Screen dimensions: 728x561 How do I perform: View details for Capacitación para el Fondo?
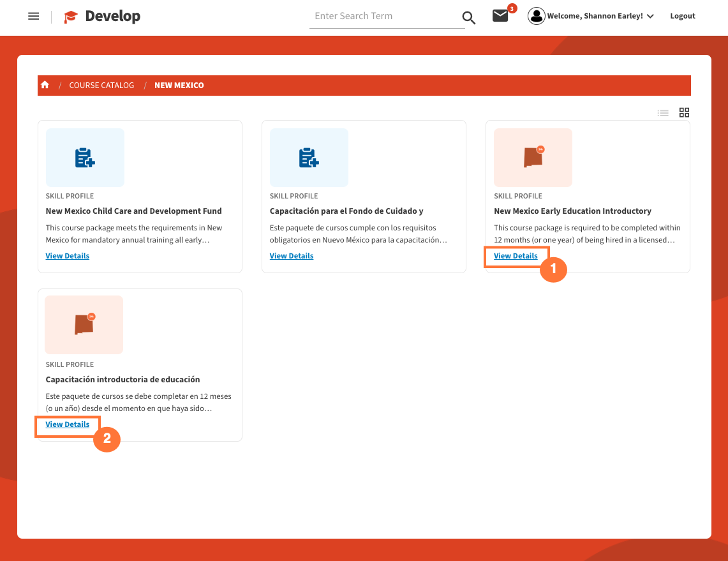(292, 256)
